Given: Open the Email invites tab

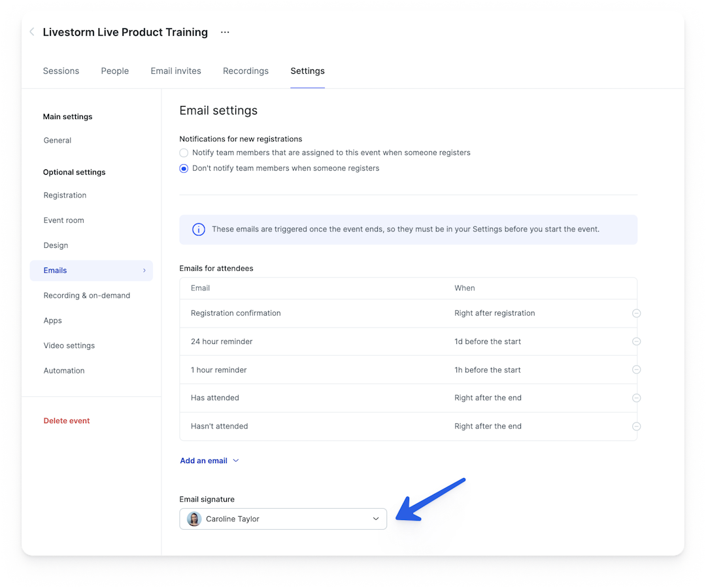Looking at the screenshot, I should 176,71.
